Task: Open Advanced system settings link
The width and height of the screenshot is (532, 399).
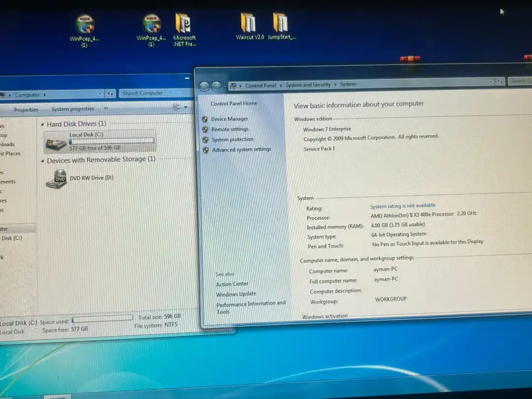Action: click(241, 149)
